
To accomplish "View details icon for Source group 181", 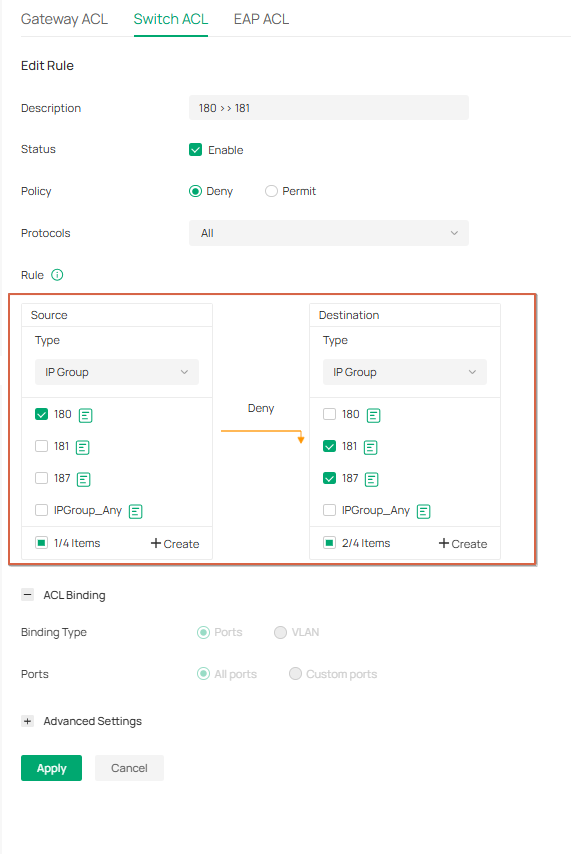I will pyautogui.click(x=83, y=448).
